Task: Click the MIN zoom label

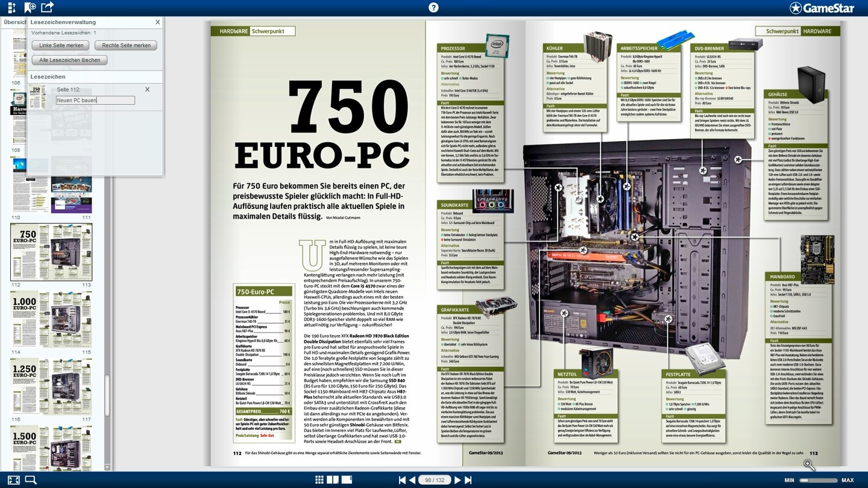Action: tap(789, 480)
